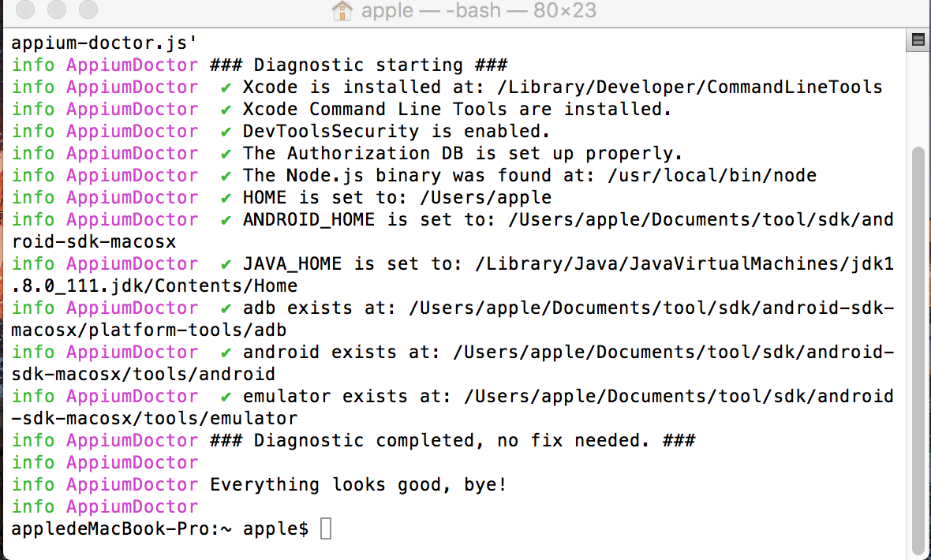The height and width of the screenshot is (560, 931).
Task: Click the 'Everything looks good, bye!' line
Action: (x=358, y=484)
